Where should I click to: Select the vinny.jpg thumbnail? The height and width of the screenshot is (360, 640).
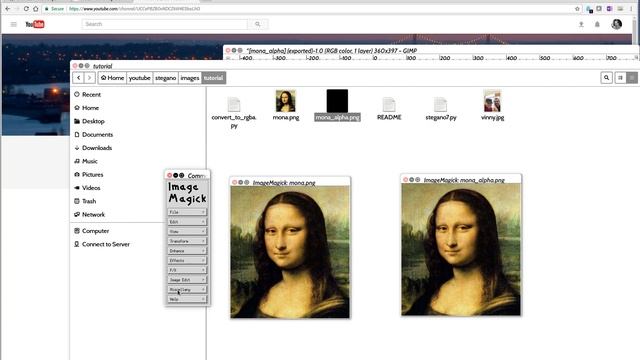click(x=492, y=101)
